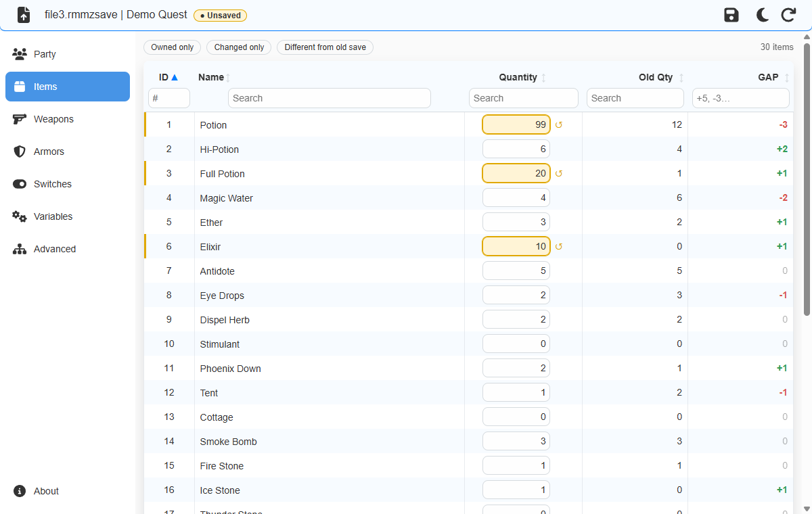Edit the Cottage quantity field

516,417
